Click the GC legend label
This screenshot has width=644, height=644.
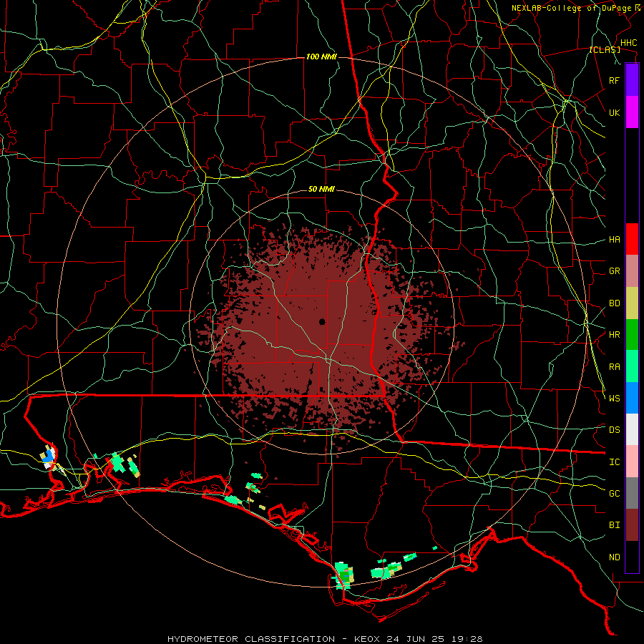[x=615, y=493]
